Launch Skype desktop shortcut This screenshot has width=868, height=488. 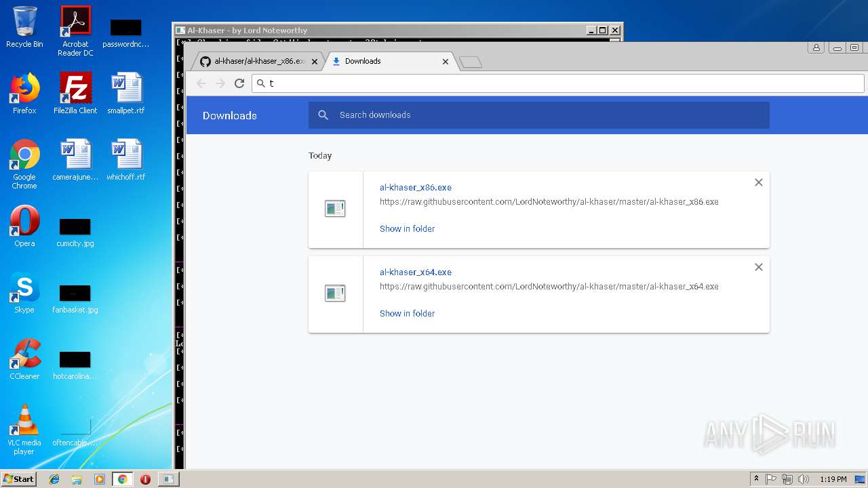tap(24, 293)
